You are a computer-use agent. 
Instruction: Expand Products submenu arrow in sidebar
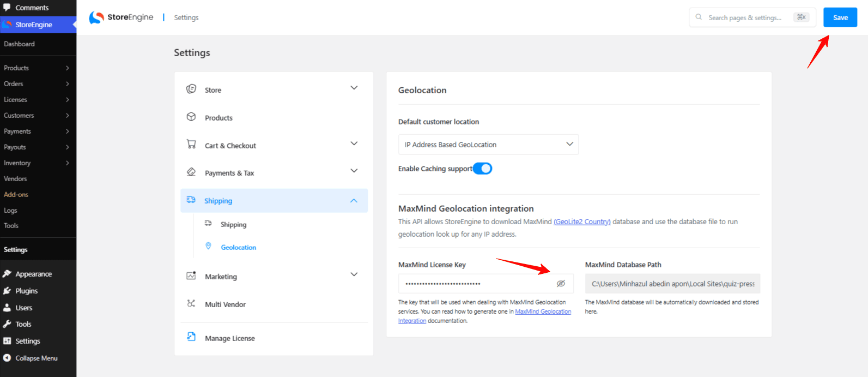pyautogui.click(x=68, y=68)
